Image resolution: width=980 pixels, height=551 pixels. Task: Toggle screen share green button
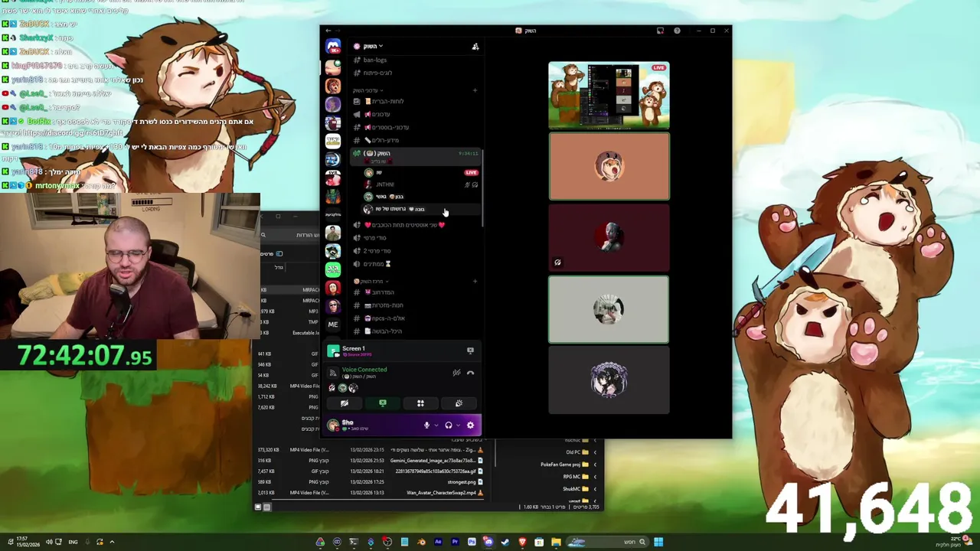click(383, 403)
